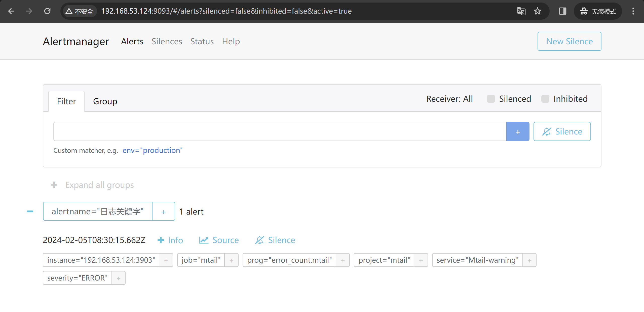Click the env="production" example matcher link
The height and width of the screenshot is (312, 644).
(x=152, y=150)
